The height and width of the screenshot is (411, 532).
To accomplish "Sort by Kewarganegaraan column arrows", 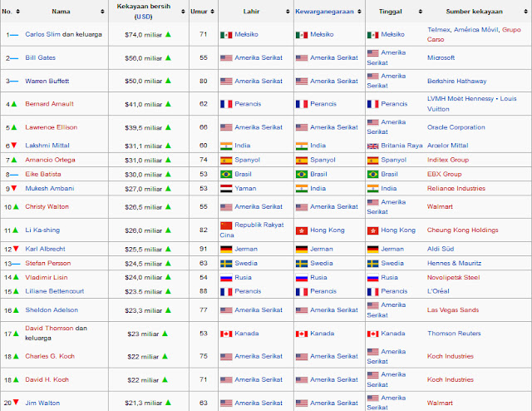I will [x=359, y=12].
